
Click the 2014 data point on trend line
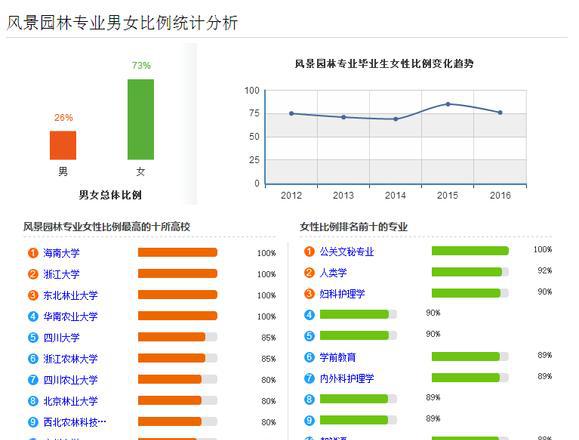pos(395,119)
